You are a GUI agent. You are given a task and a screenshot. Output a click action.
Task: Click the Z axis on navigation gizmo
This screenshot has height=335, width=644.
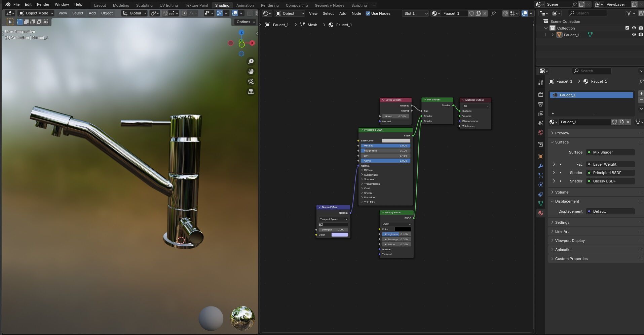pyautogui.click(x=241, y=32)
